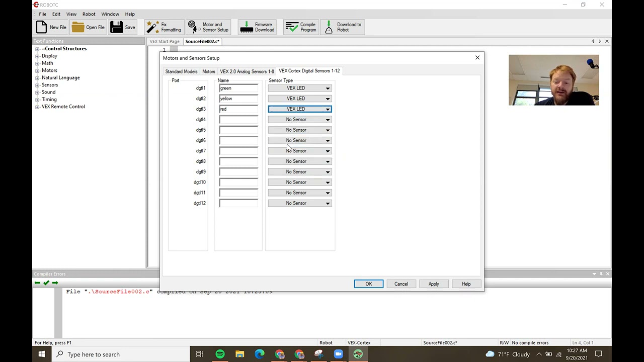The height and width of the screenshot is (362, 644).
Task: Click the Help button in the dialog
Action: click(x=466, y=284)
